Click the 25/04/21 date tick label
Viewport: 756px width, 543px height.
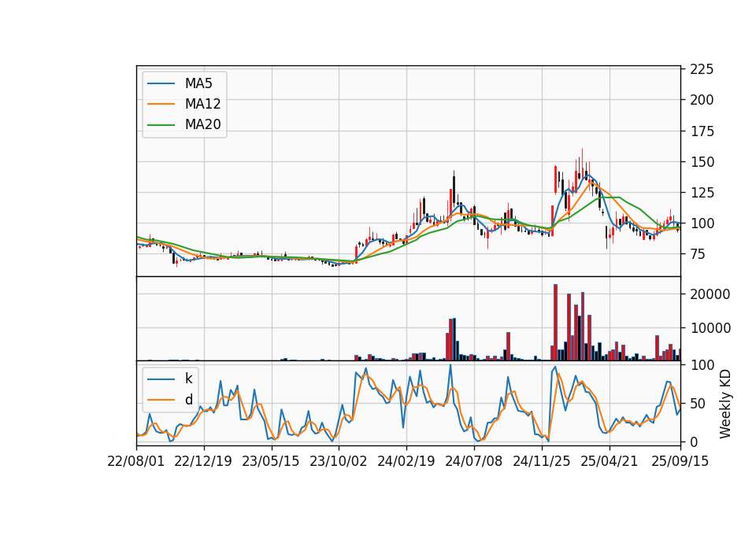[x=609, y=461]
